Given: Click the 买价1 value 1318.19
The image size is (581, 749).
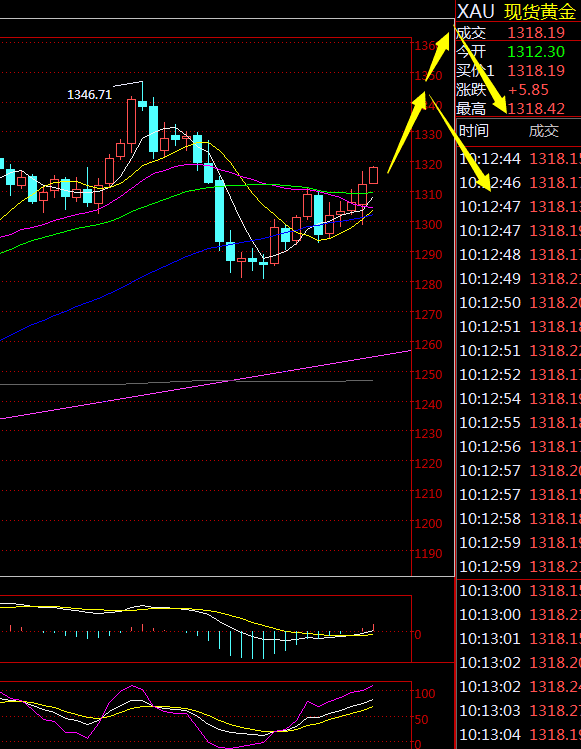Looking at the screenshot, I should pyautogui.click(x=536, y=70).
